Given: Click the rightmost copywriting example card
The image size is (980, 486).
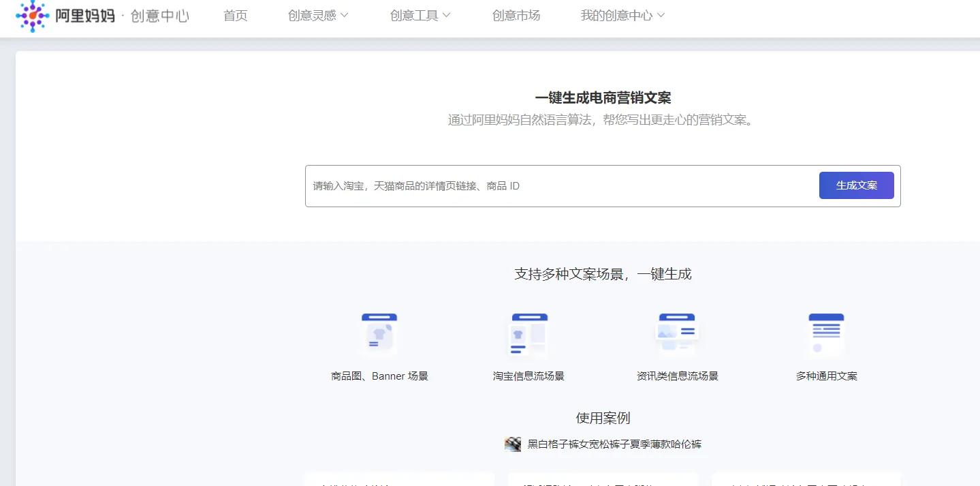Looking at the screenshot, I should tap(806, 481).
